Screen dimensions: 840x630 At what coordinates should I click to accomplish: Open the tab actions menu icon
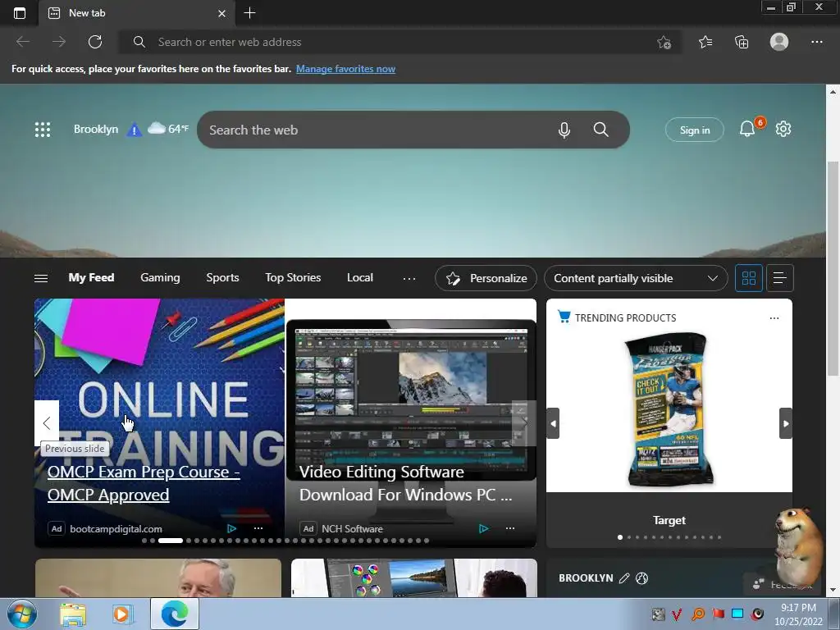(x=20, y=13)
